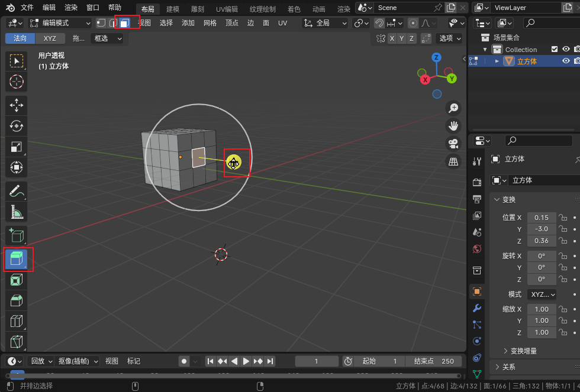Select the Extrude Region tool

point(17,260)
